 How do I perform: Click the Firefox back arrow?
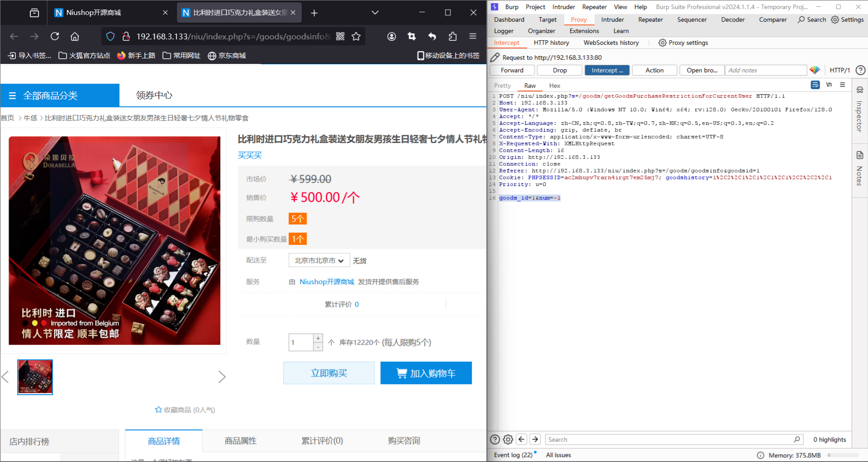[14, 36]
